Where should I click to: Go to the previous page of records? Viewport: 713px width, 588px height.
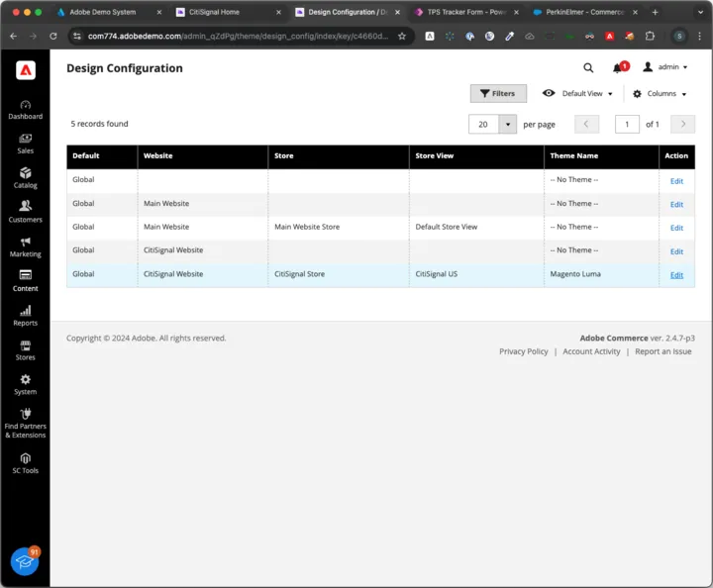point(586,124)
